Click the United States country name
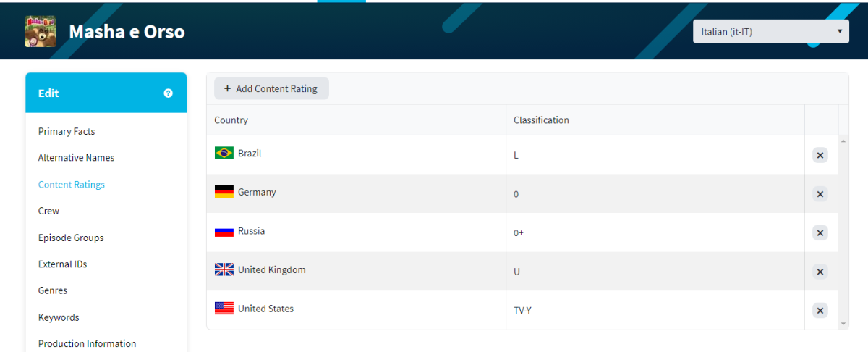868x352 pixels. click(265, 309)
